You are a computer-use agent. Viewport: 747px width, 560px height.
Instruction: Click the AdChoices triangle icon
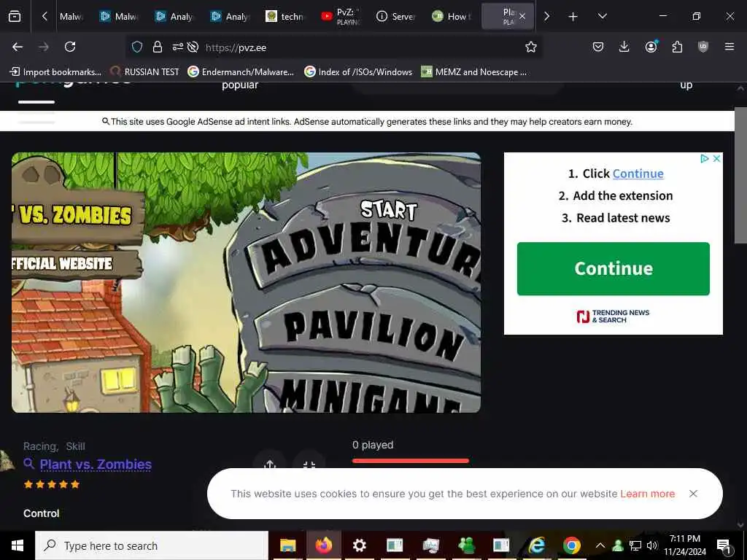tap(705, 158)
